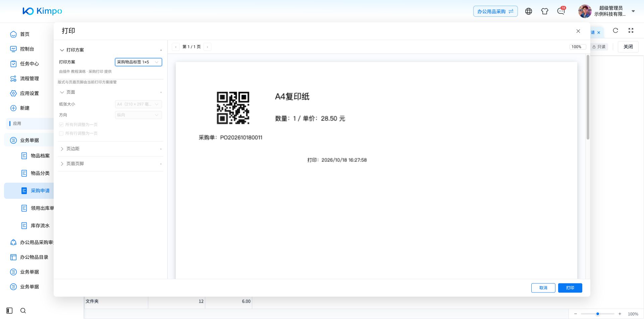Click the bottom zoom slider handle
The height and width of the screenshot is (319, 644).
pos(598,314)
